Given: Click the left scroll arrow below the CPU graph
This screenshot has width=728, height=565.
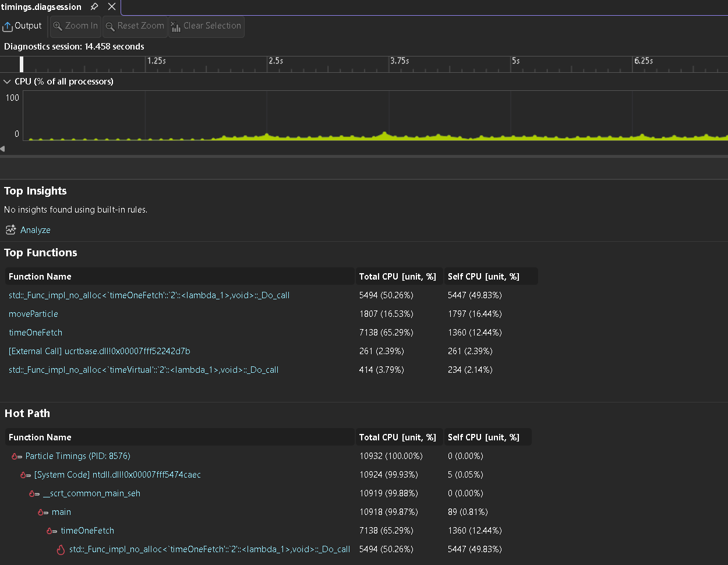Looking at the screenshot, I should (2, 149).
